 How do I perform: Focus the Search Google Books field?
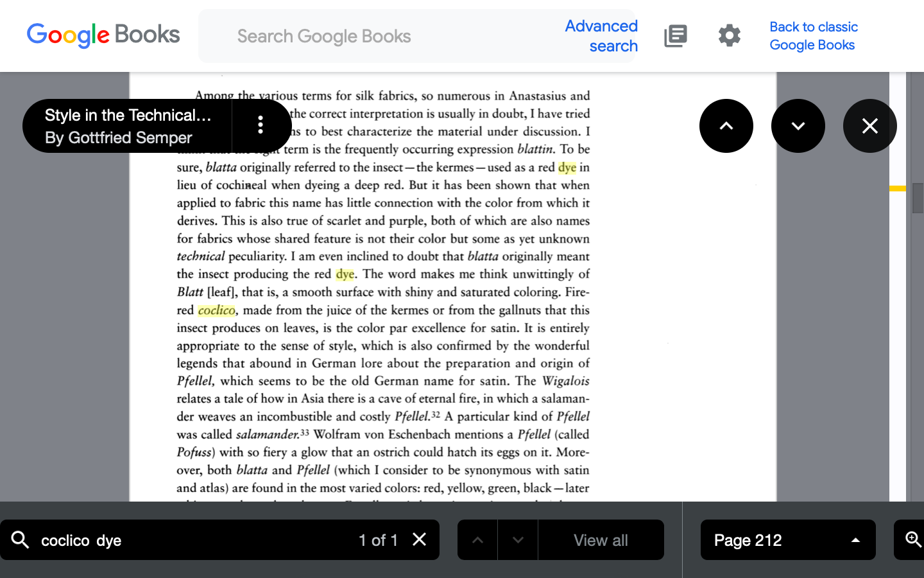coord(385,36)
